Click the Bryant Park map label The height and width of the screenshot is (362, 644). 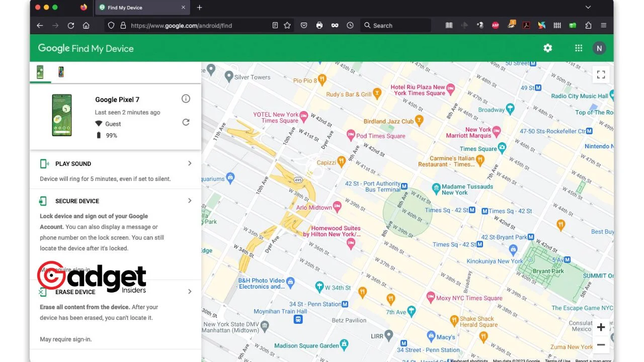click(x=548, y=271)
